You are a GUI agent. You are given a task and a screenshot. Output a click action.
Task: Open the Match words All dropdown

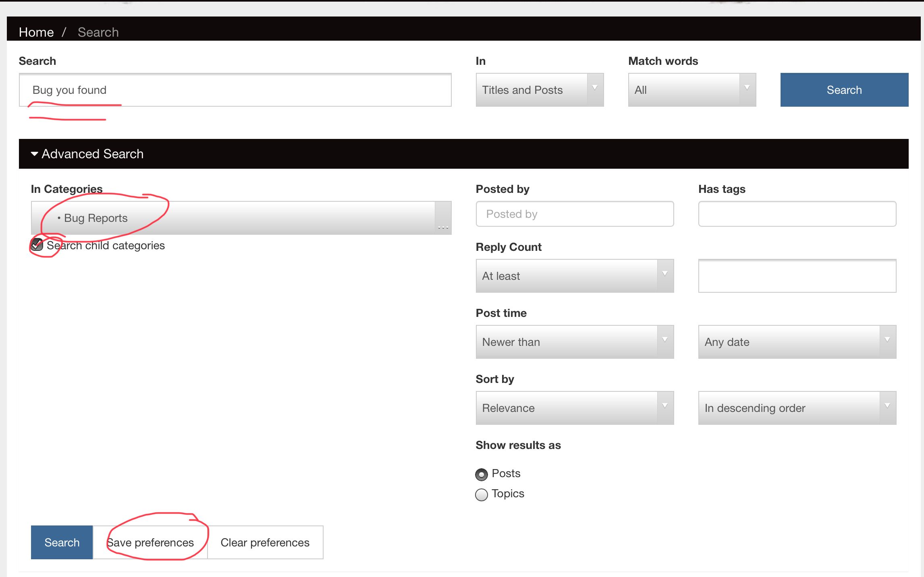click(x=692, y=90)
